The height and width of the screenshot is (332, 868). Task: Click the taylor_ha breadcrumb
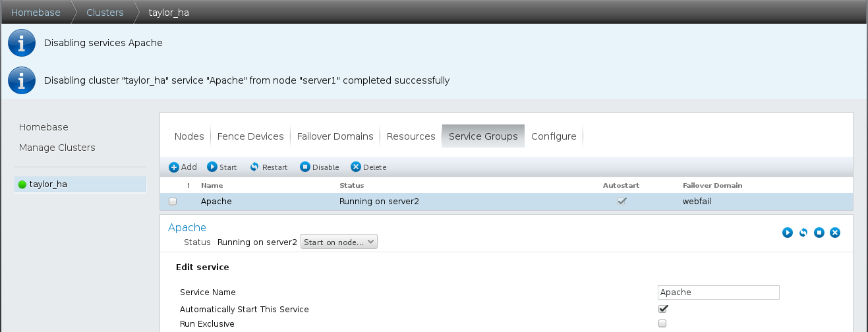pyautogui.click(x=169, y=13)
